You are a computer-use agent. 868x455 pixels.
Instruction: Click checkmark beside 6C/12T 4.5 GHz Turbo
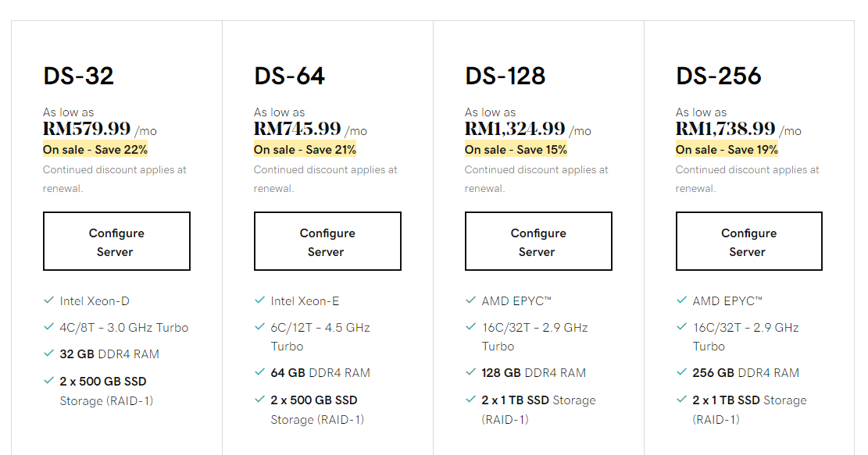tap(259, 327)
